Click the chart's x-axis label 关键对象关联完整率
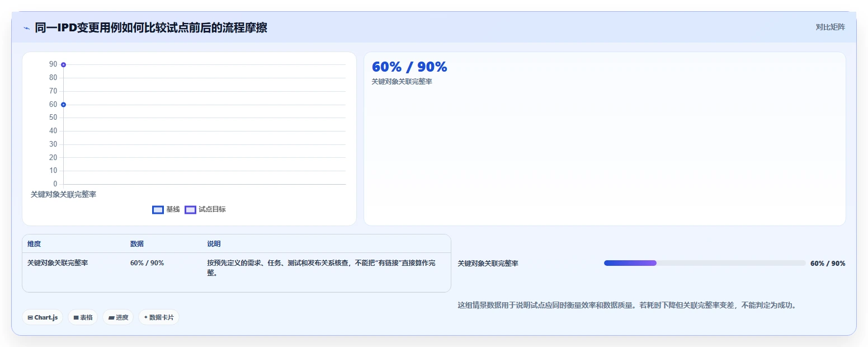Screen dimensions: 868x347 (x=63, y=194)
